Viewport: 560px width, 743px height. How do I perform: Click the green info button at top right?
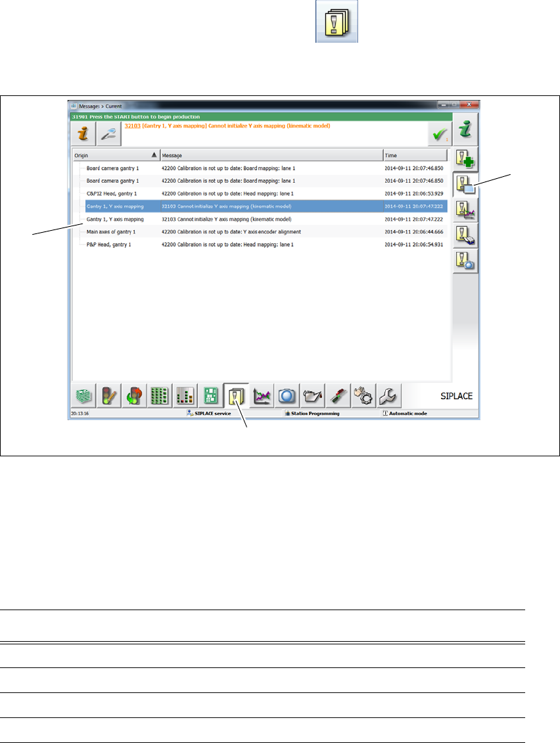465,130
